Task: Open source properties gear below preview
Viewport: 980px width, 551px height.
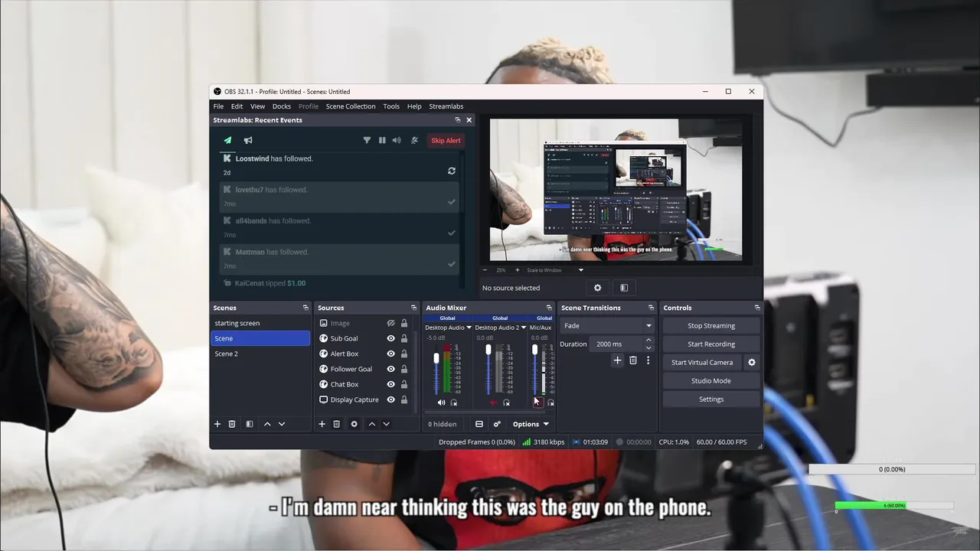Action: [598, 288]
